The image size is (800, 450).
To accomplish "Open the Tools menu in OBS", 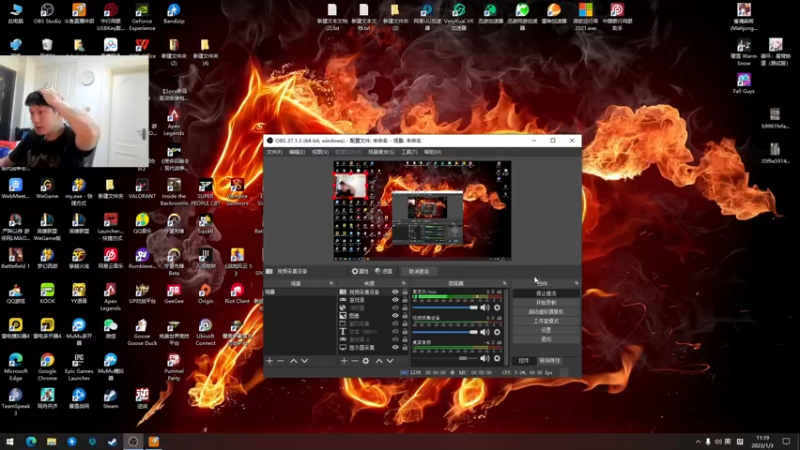I will [409, 152].
